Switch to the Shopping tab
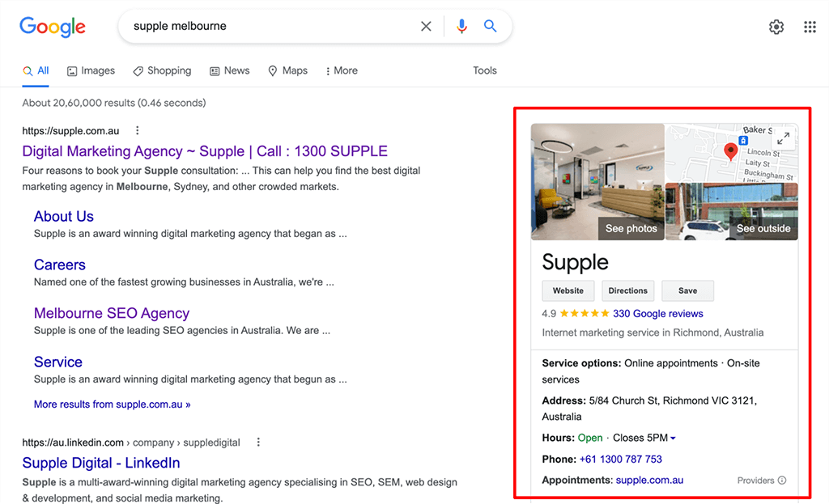Viewport: 829px width, 504px height. [x=162, y=71]
